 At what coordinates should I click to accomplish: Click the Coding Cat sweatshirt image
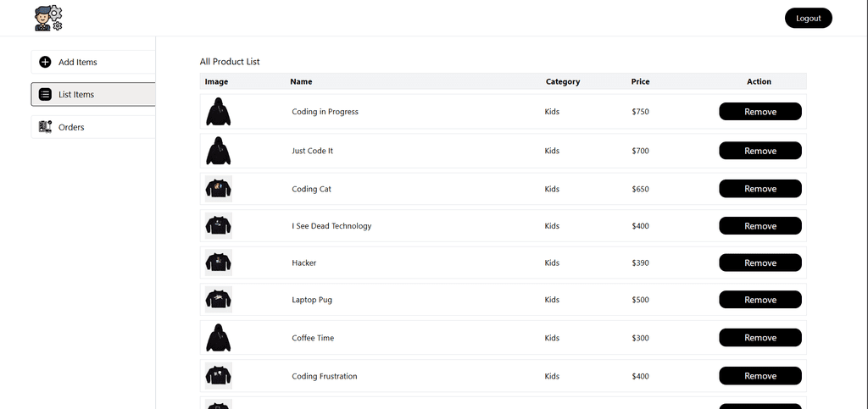(219, 189)
